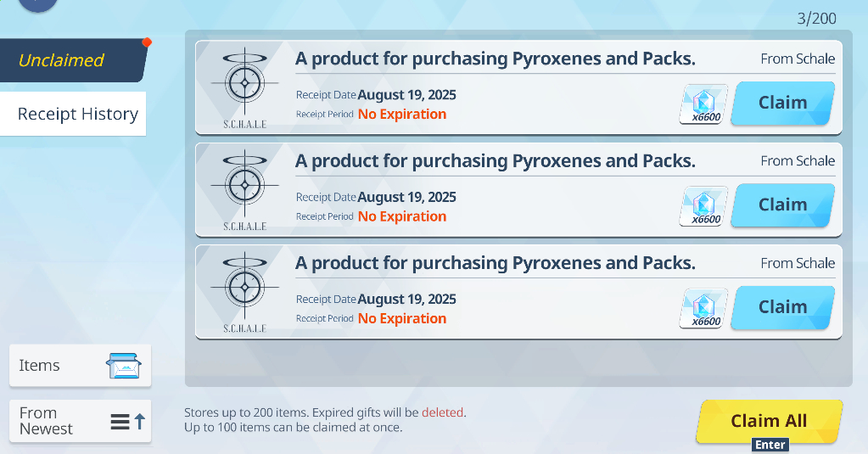This screenshot has height=454, width=868.
Task: Switch to the Unclaimed tab
Action: [72, 60]
